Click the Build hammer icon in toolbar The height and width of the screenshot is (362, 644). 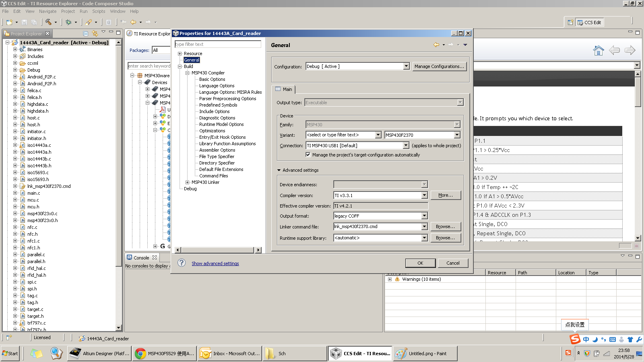[48, 22]
